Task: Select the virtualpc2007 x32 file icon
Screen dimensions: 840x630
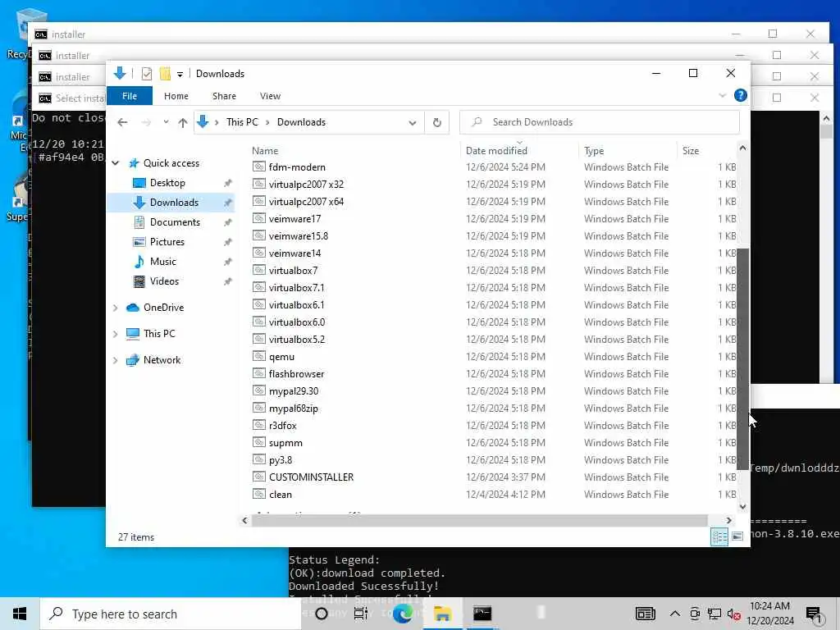Action: (x=259, y=184)
